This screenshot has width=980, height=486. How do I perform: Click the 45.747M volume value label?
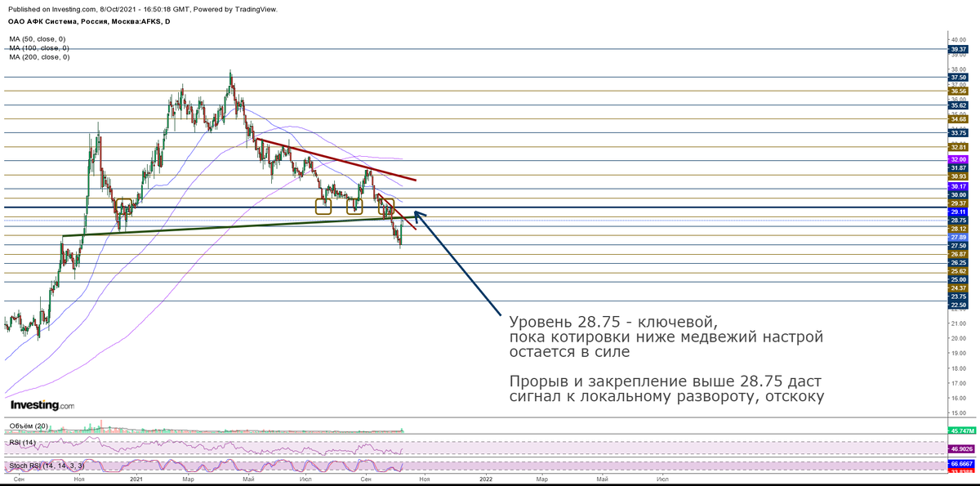[x=960, y=430]
